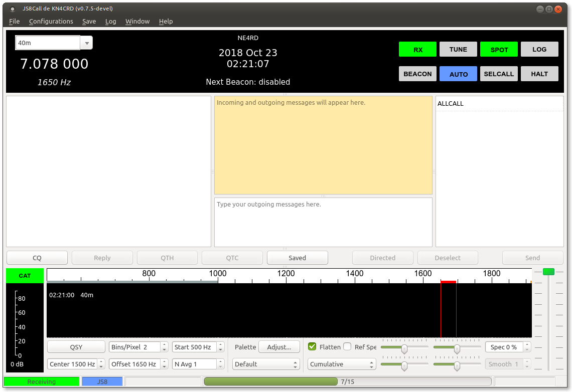Open the Default palette dropdown
This screenshot has height=392, width=572.
tap(266, 364)
